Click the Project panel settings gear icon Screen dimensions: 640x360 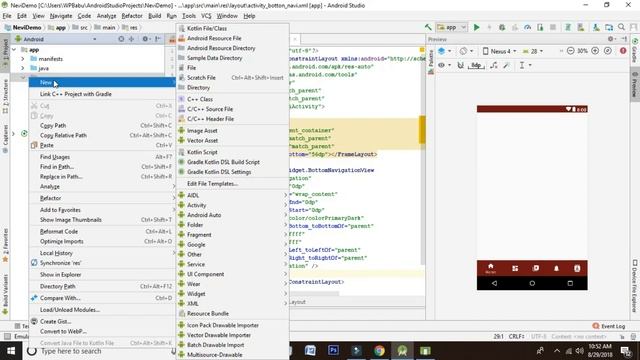145,39
